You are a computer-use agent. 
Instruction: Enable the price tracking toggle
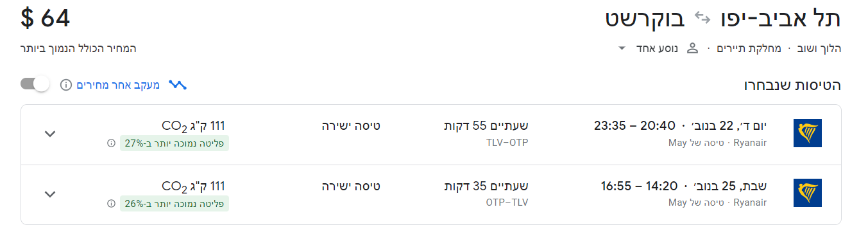click(35, 84)
